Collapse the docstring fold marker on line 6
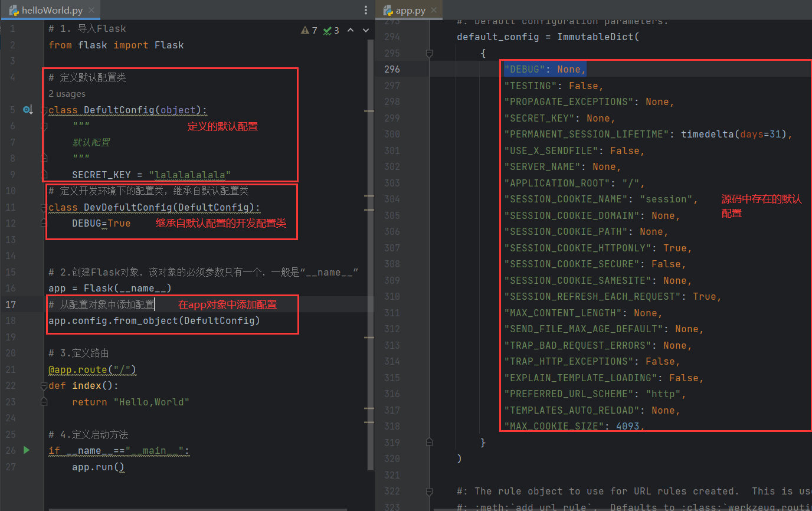Viewport: 812px width, 511px height. pyautogui.click(x=44, y=126)
